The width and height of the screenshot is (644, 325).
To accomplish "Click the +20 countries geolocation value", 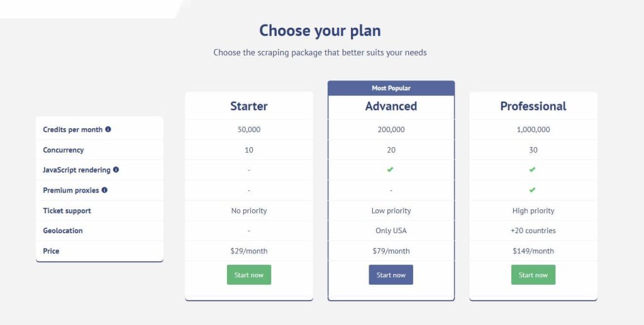I will 533,231.
